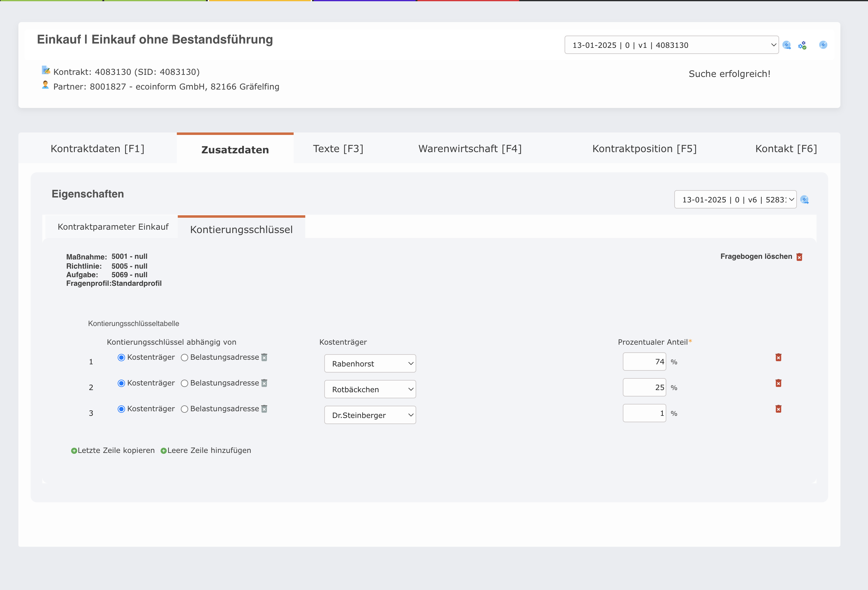Click the partner person icon beside ecoinform GmbH
868x590 pixels.
(x=45, y=85)
